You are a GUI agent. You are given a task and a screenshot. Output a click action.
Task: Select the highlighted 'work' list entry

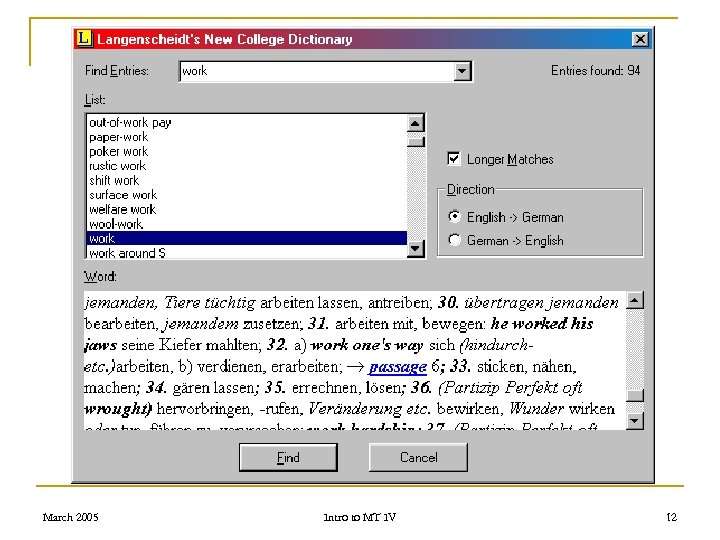tap(247, 238)
